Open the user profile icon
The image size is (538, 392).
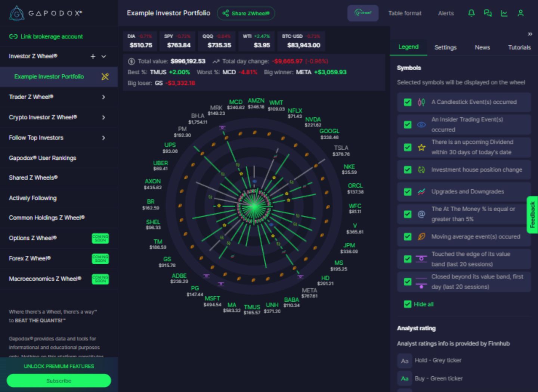tap(520, 13)
